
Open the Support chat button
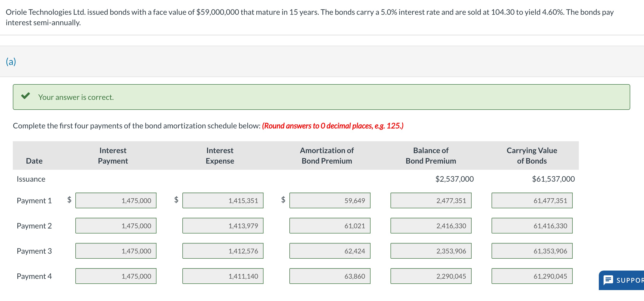pos(621,280)
